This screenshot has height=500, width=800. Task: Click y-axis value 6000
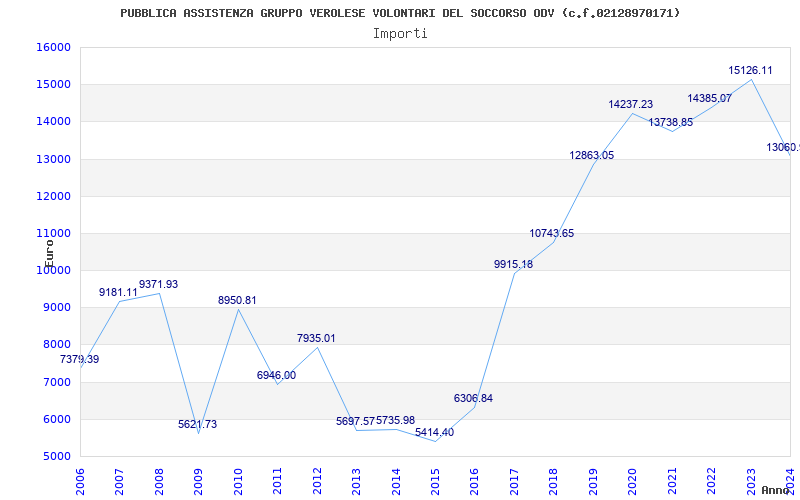pos(56,419)
